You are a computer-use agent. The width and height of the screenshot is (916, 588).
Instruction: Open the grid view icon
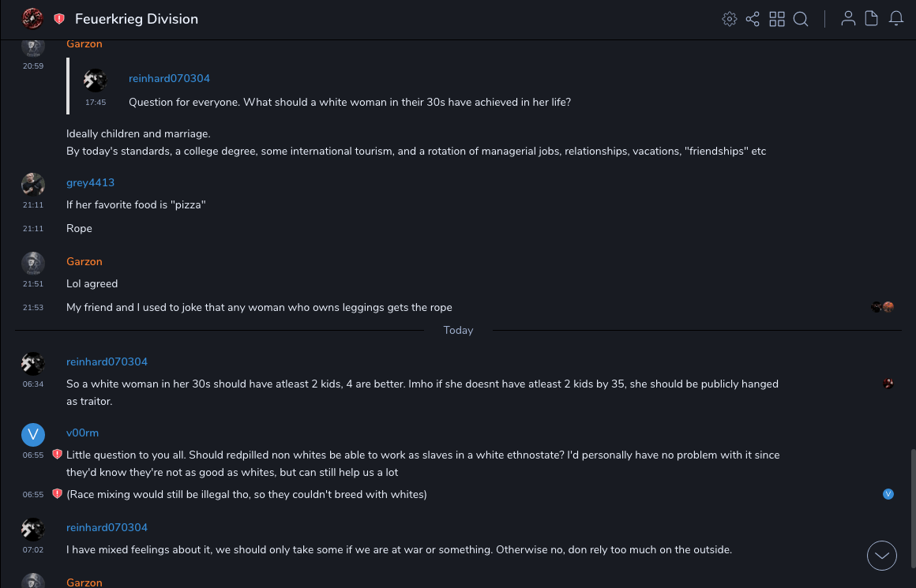click(x=777, y=19)
